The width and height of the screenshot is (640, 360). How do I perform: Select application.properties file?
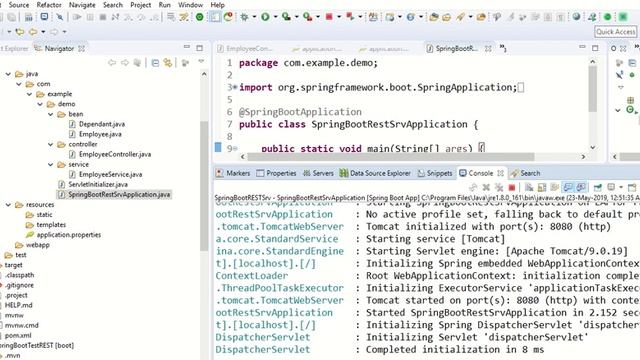(64, 235)
